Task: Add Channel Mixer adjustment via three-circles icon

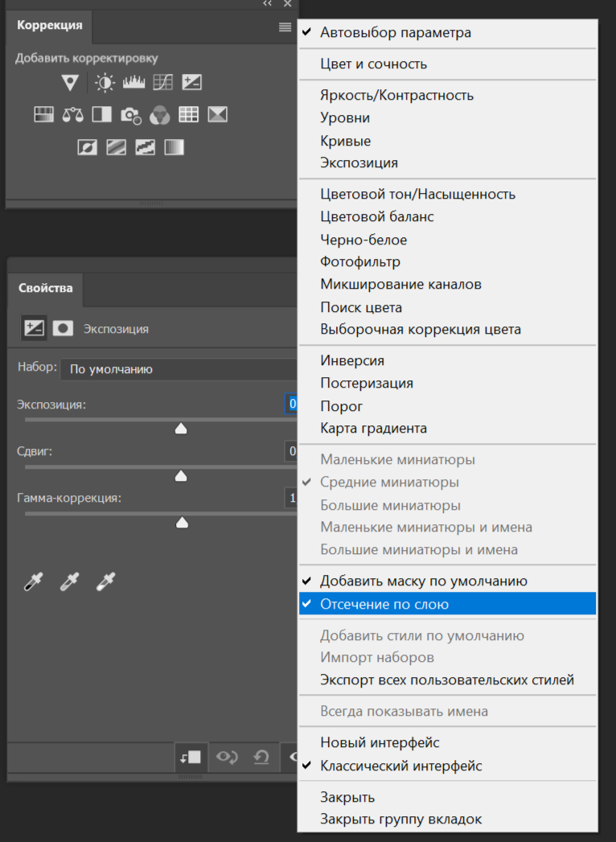Action: click(159, 115)
